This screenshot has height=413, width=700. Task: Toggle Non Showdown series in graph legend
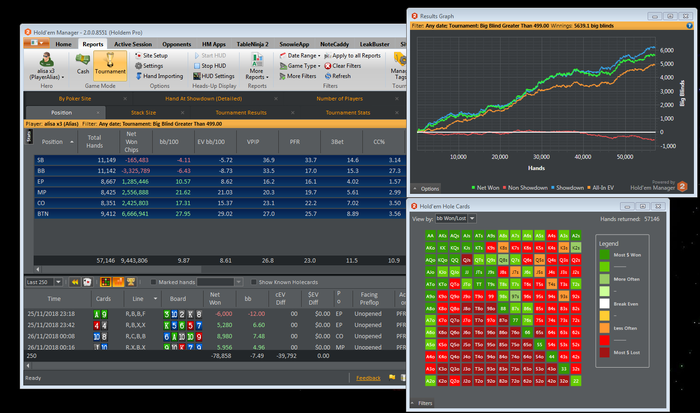point(525,188)
